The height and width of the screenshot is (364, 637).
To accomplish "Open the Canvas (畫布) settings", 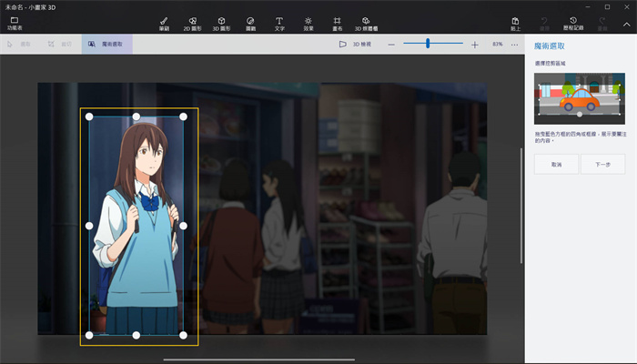I will (x=337, y=23).
